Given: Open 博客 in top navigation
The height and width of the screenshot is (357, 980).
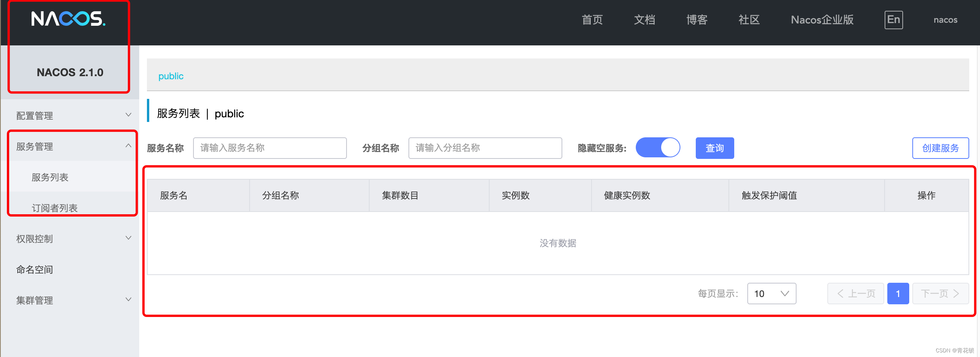Looking at the screenshot, I should [x=697, y=20].
